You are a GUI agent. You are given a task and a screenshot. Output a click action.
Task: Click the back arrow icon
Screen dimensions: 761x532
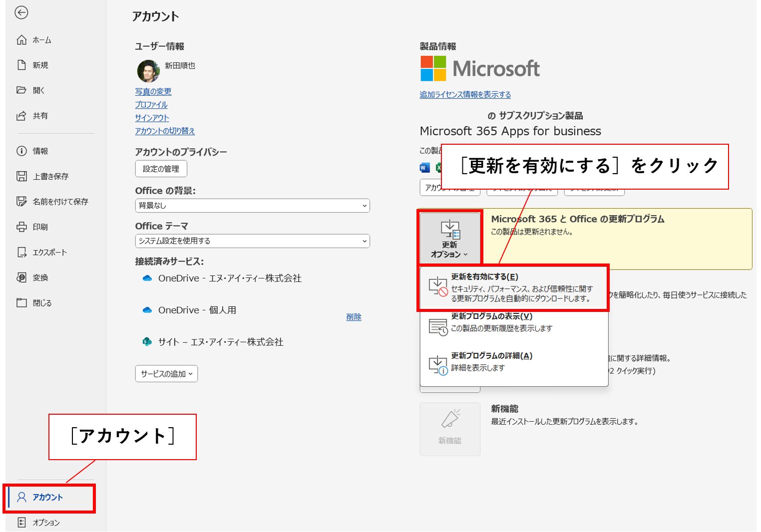pos(21,12)
